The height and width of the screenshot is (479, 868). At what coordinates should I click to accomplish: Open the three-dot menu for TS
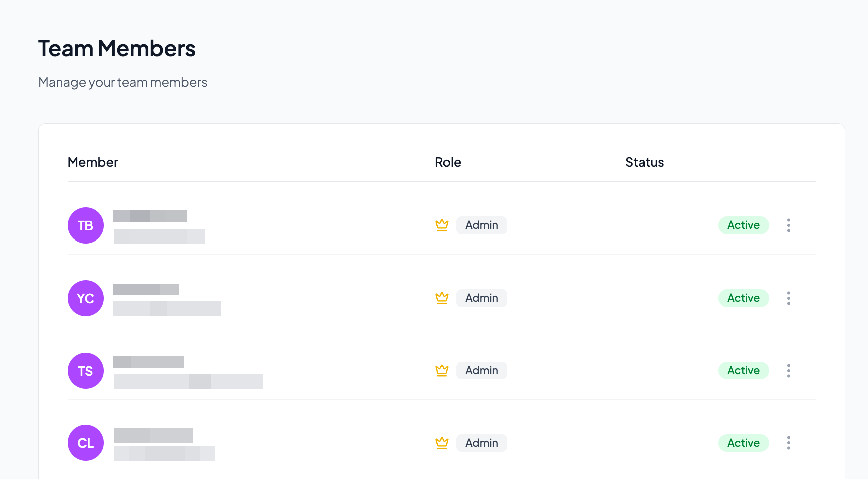pyautogui.click(x=788, y=371)
